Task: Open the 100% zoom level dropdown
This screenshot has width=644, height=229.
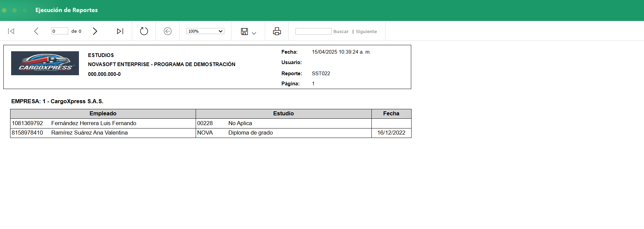Action: pyautogui.click(x=205, y=31)
